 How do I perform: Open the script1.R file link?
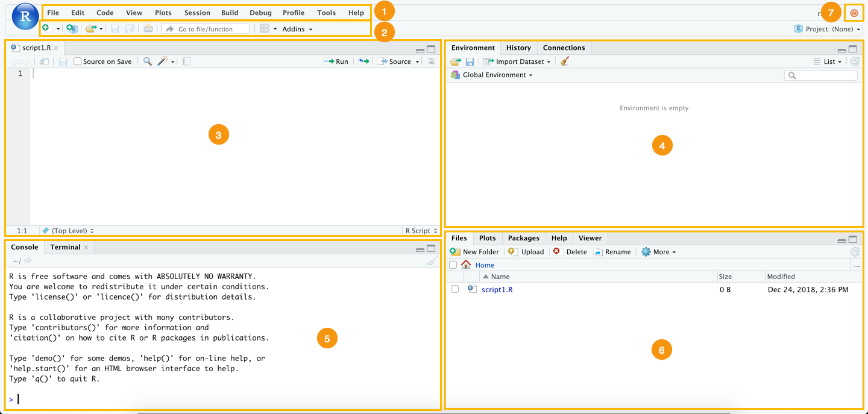496,289
